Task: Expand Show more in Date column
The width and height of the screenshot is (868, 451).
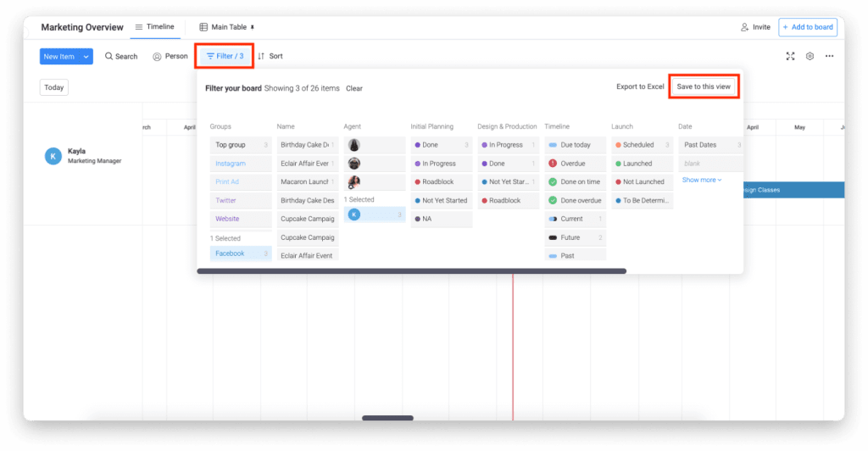Action: 701,180
